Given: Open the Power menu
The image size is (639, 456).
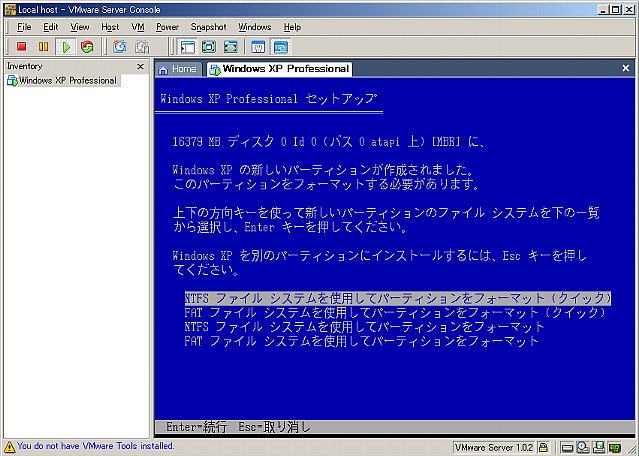Looking at the screenshot, I should 167,27.
